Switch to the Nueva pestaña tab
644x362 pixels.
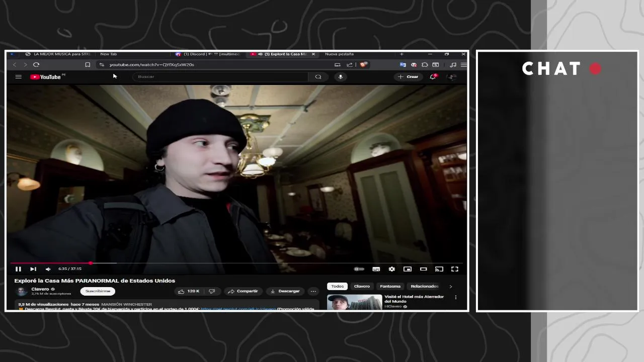coord(339,54)
